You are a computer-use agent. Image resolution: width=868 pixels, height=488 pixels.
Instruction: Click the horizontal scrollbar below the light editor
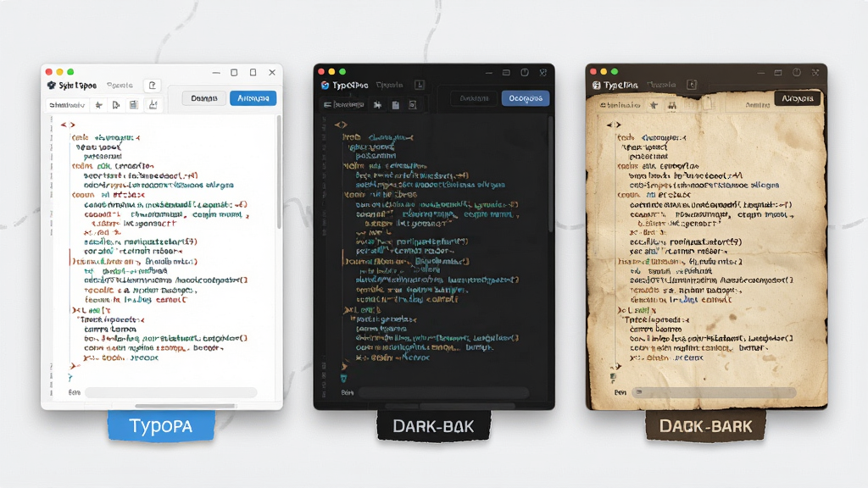click(x=186, y=406)
